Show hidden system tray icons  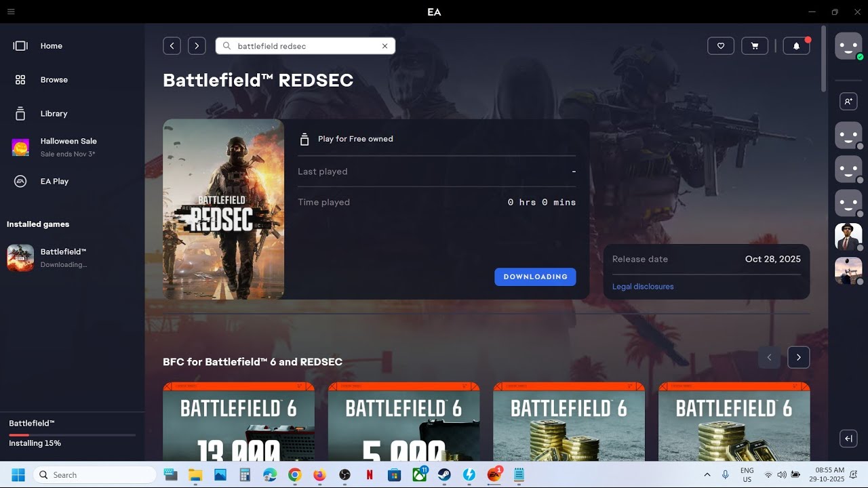tap(707, 474)
